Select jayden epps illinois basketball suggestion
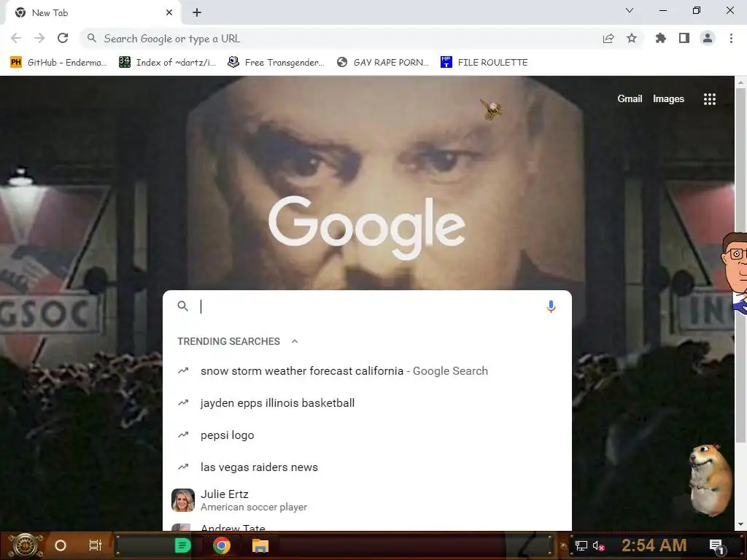This screenshot has width=747, height=560. point(367,402)
